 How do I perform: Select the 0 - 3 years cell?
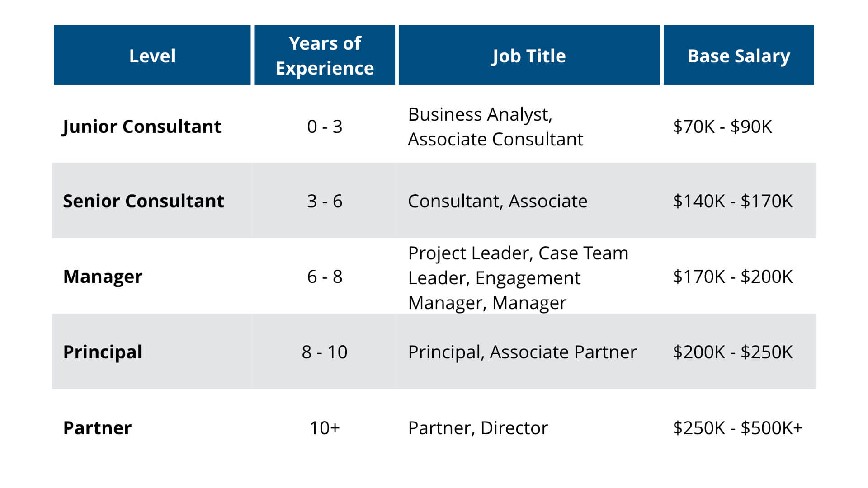pos(325,127)
